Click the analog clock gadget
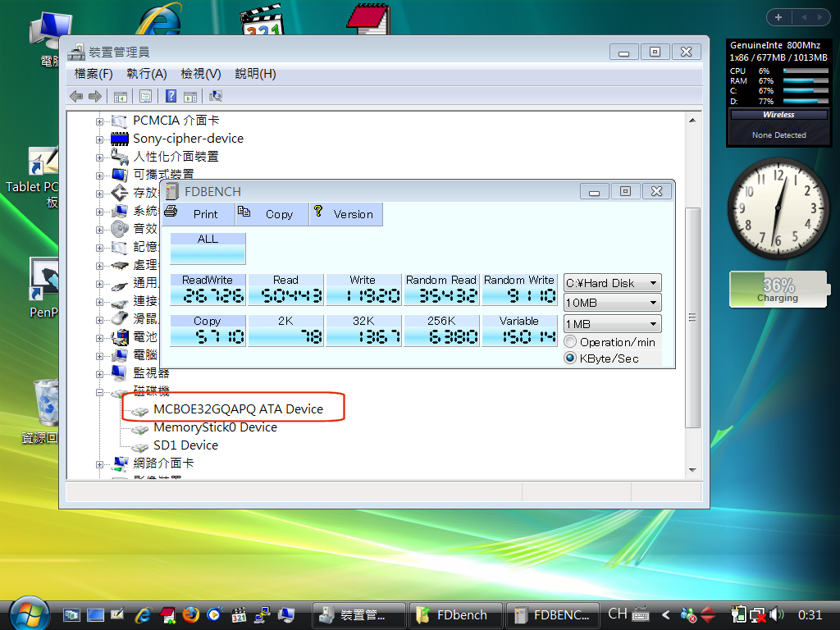 pyautogui.click(x=778, y=208)
